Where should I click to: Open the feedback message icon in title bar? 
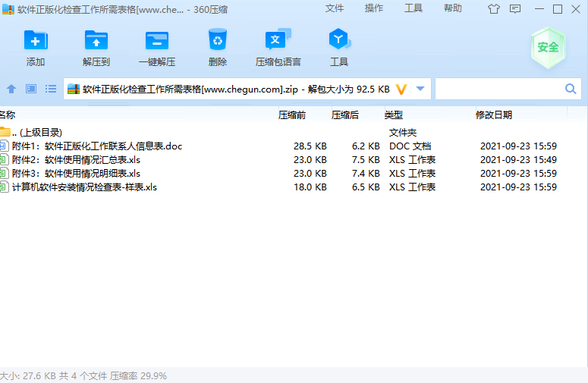click(x=515, y=9)
